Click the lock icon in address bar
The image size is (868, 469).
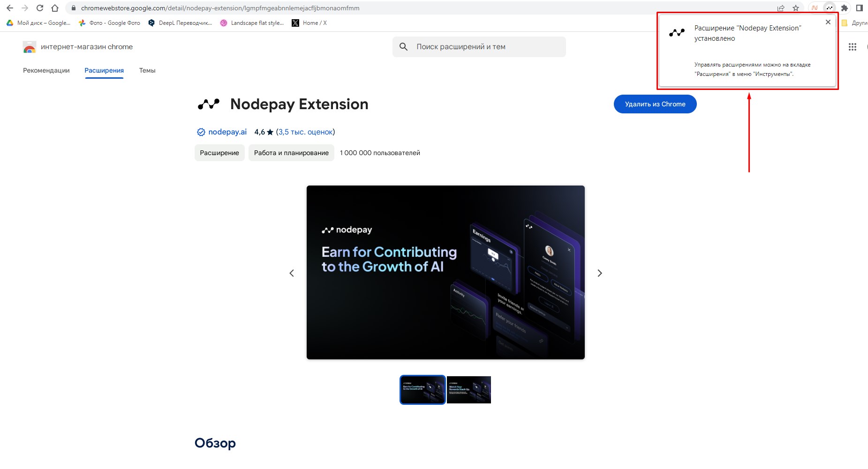click(x=73, y=8)
